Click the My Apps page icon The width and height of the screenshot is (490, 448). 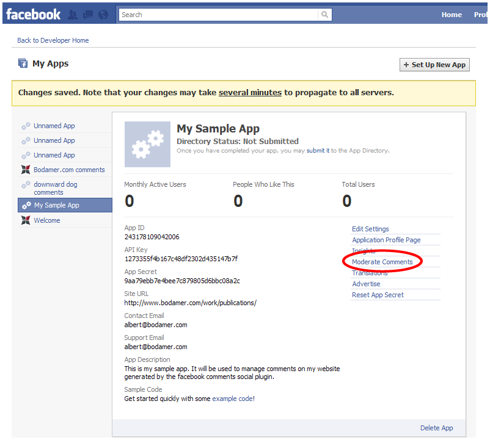point(23,63)
